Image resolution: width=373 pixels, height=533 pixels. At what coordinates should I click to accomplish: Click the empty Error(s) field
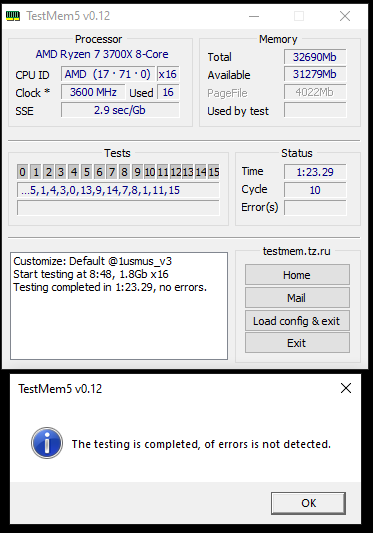[x=315, y=208]
